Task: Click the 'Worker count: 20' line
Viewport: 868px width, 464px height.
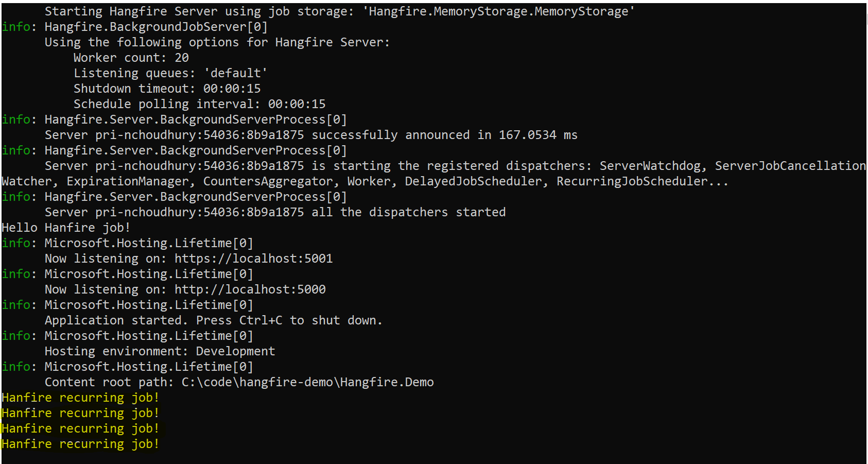Action: 131,58
